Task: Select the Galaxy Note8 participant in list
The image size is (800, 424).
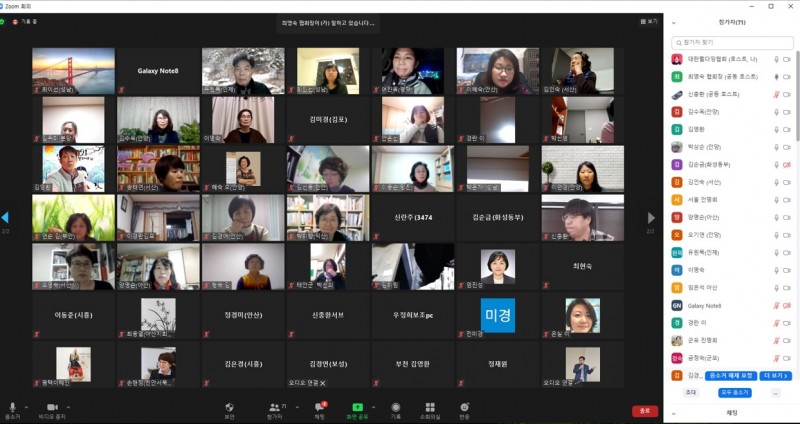Action: pos(705,305)
